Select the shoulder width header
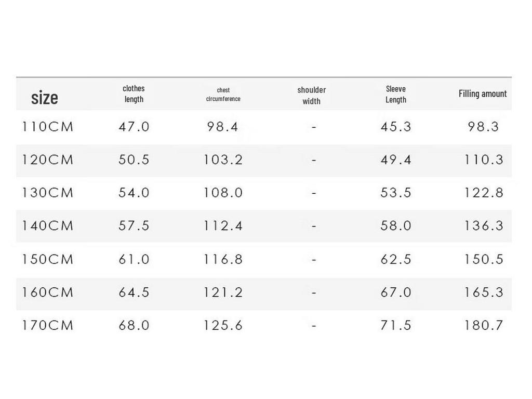The width and height of the screenshot is (532, 399). pyautogui.click(x=312, y=96)
